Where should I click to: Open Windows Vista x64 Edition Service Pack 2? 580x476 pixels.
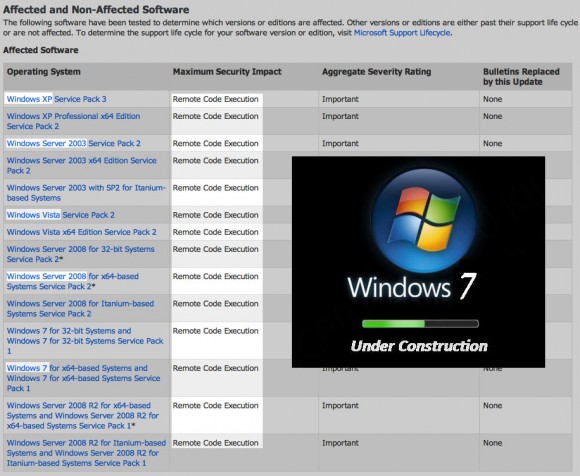[x=81, y=232]
